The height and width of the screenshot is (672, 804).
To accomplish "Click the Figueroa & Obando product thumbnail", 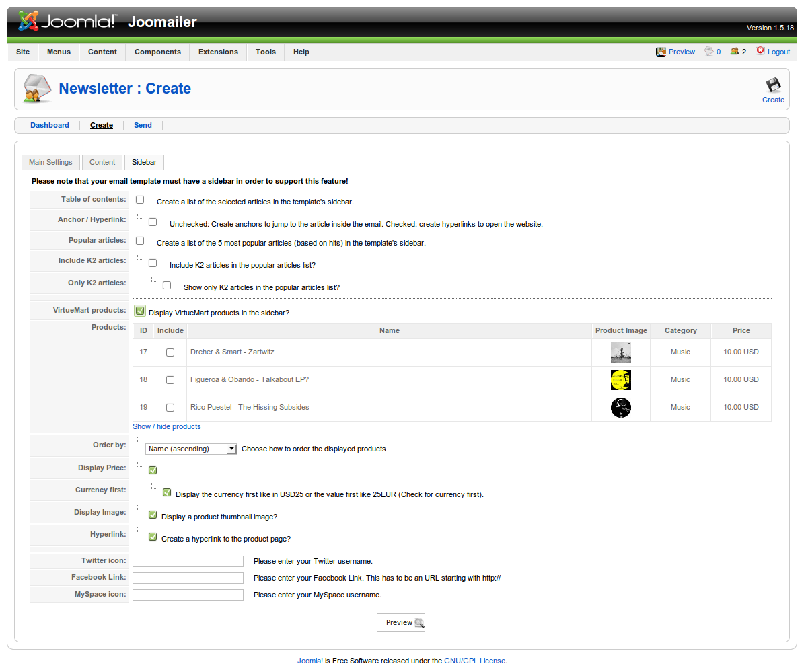I will coord(620,380).
